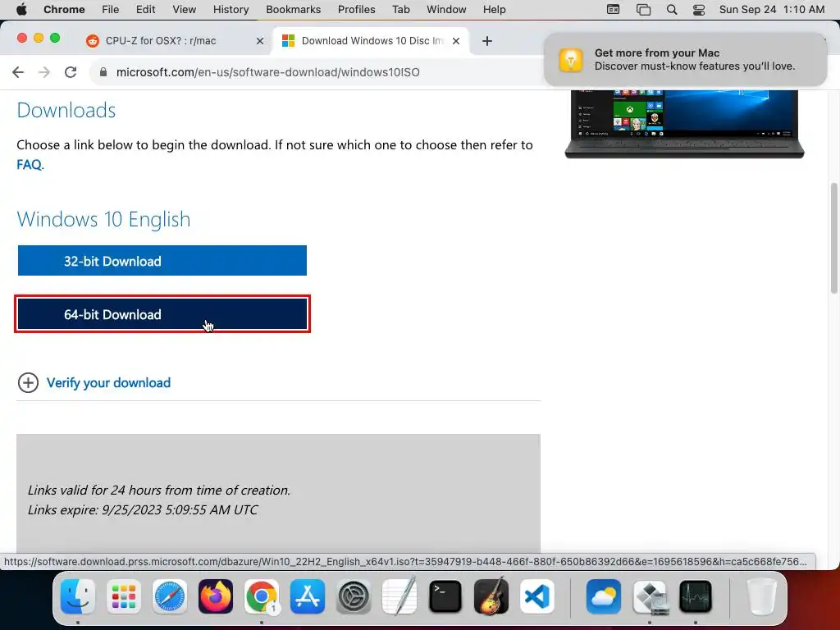840x630 pixels.
Task: Open the Edit menu
Action: (x=145, y=10)
